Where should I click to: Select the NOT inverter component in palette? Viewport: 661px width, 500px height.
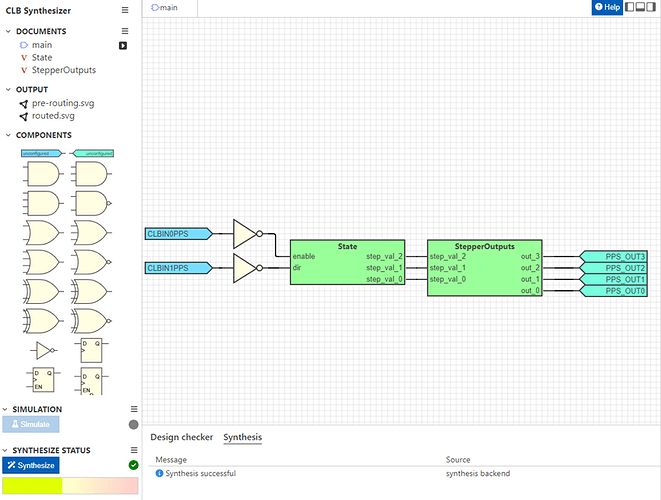tap(43, 350)
